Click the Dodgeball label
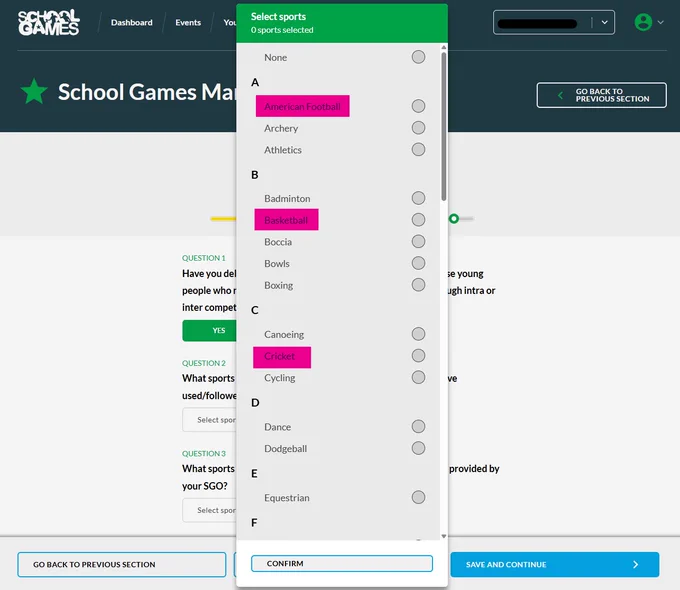 pos(285,449)
